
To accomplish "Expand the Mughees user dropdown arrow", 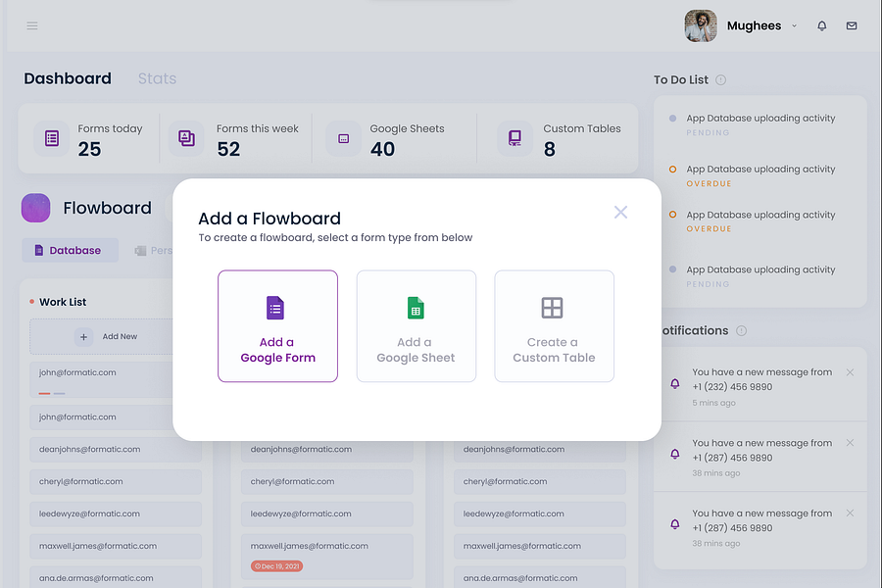I will [794, 25].
